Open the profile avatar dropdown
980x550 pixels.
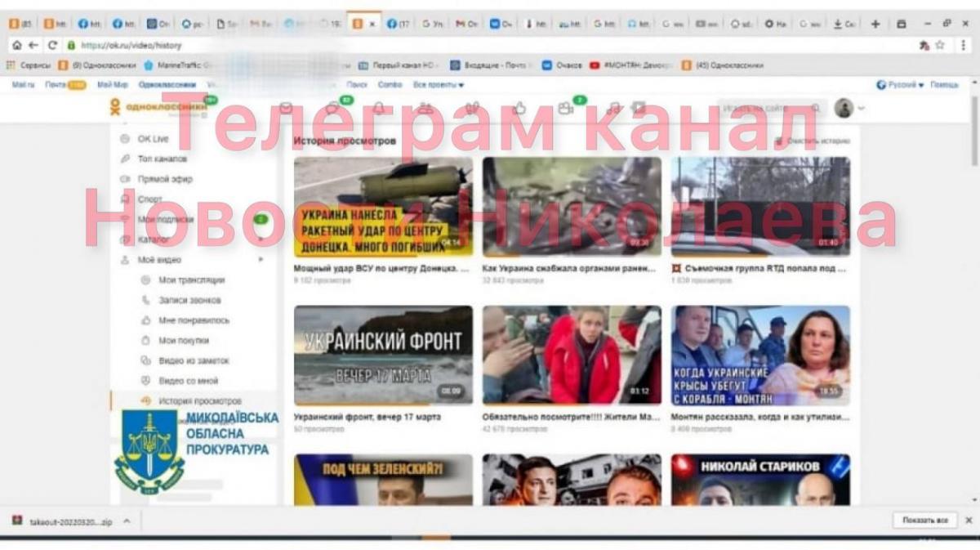click(x=842, y=105)
